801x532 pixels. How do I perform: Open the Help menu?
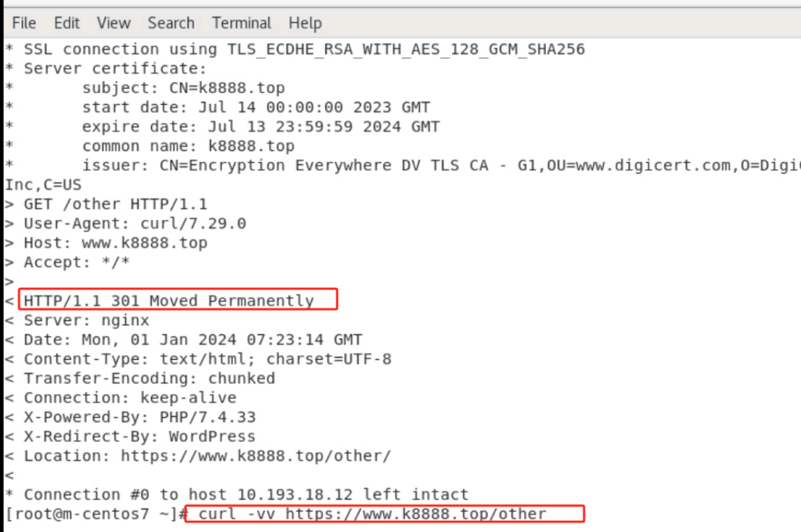(x=305, y=23)
